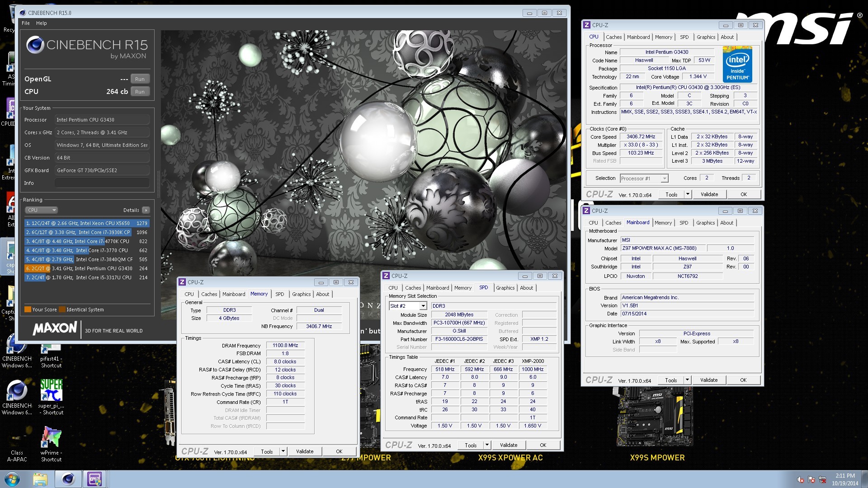Select ranking row Core i7-4770K
Viewport: 868px width, 488px height.
(87, 241)
